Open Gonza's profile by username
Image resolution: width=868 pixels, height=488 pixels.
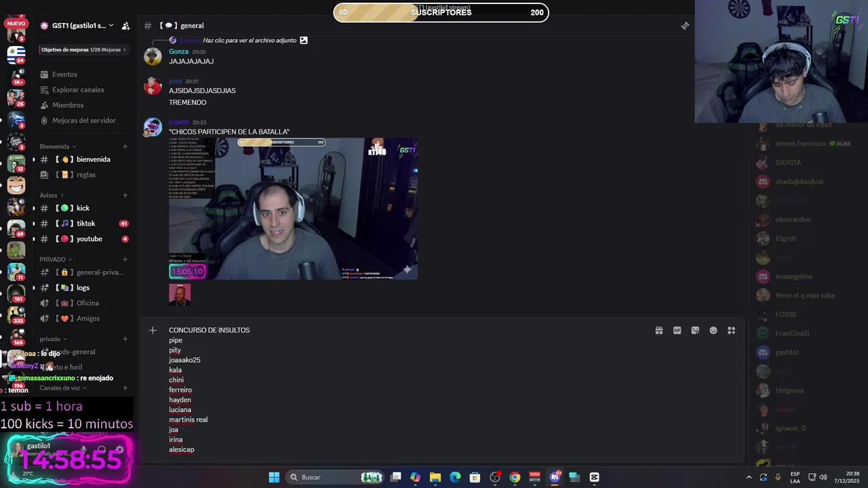[x=178, y=52]
